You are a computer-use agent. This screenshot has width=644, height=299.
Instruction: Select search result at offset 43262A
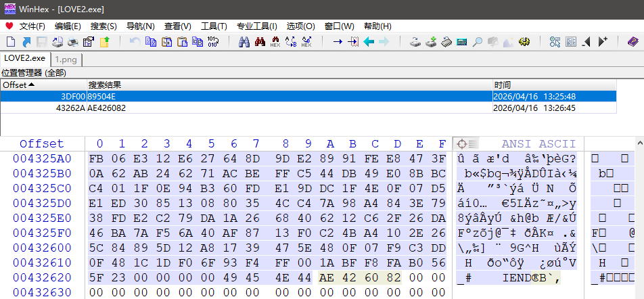point(70,108)
